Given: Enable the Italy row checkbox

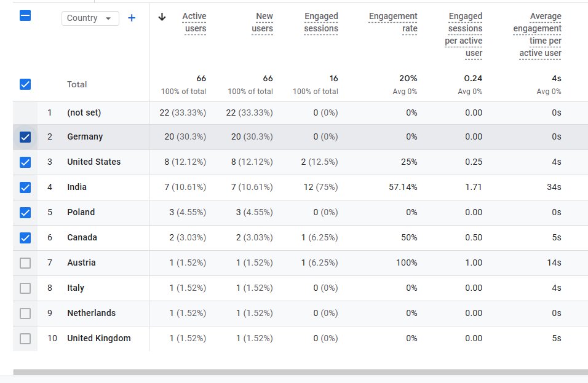Looking at the screenshot, I should pos(25,288).
